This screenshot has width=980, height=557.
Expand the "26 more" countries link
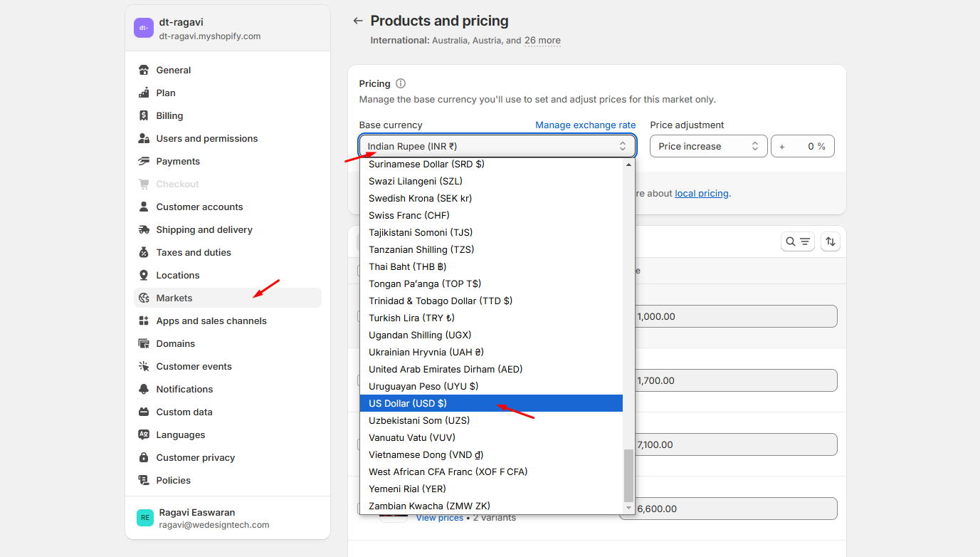[542, 41]
